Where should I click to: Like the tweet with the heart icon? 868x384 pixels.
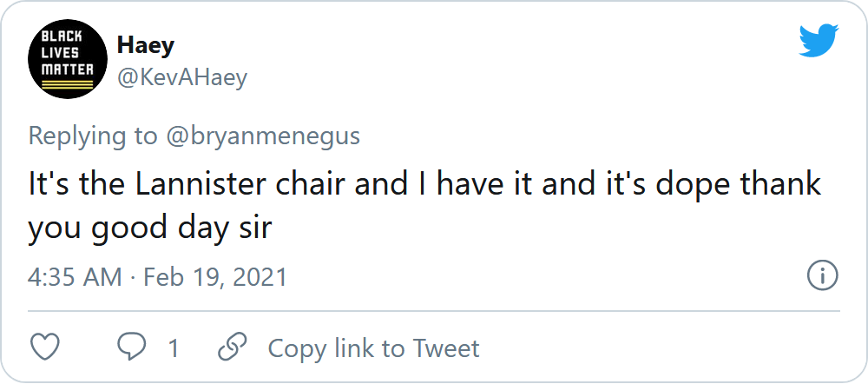coord(44,348)
